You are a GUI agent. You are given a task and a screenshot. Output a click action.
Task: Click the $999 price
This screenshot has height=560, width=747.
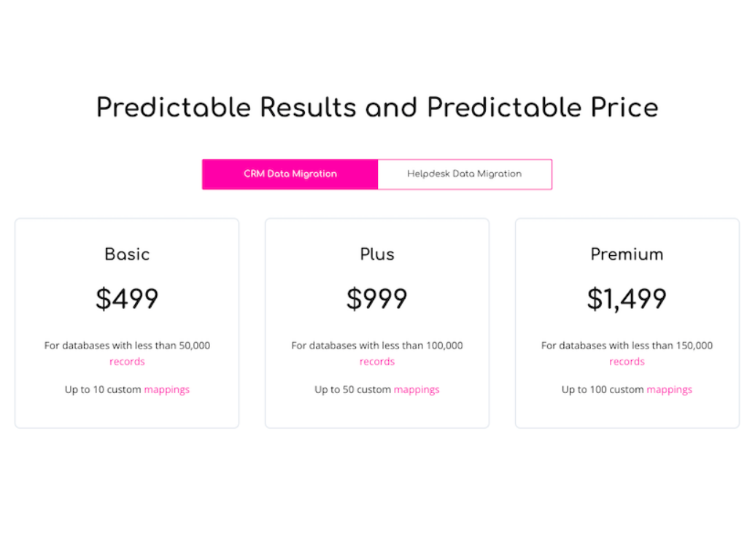(377, 299)
